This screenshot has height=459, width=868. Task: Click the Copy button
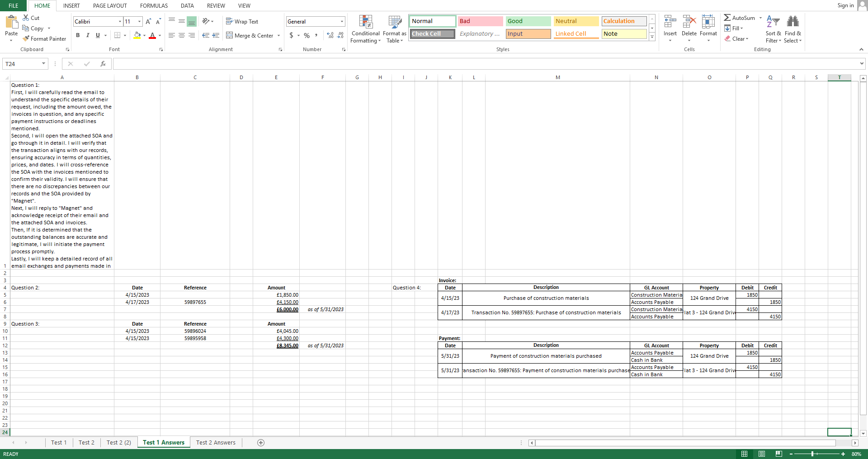33,28
